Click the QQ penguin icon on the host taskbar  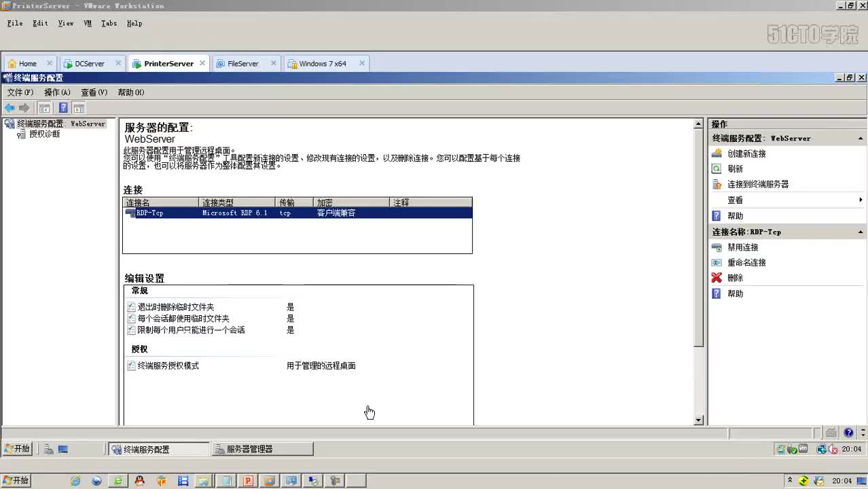pyautogui.click(x=140, y=481)
